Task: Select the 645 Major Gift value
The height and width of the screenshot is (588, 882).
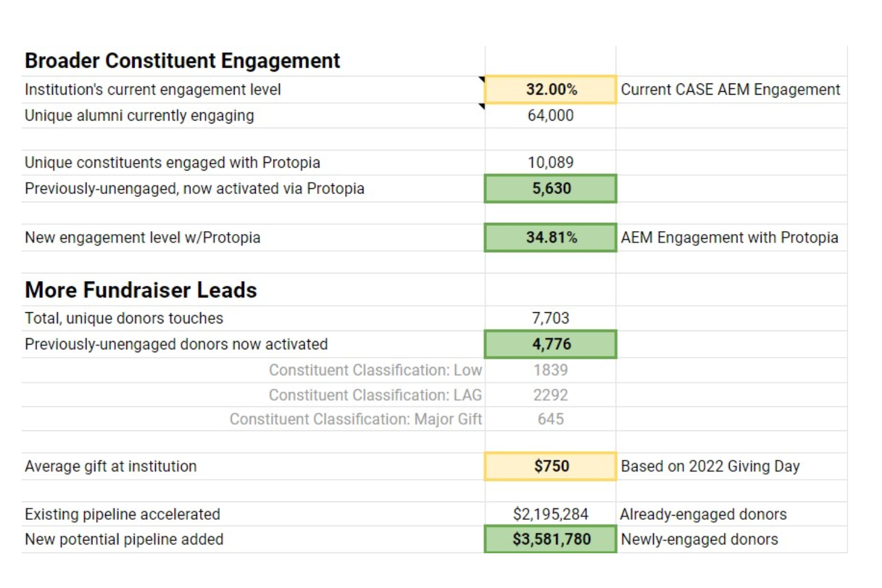Action: (x=551, y=419)
